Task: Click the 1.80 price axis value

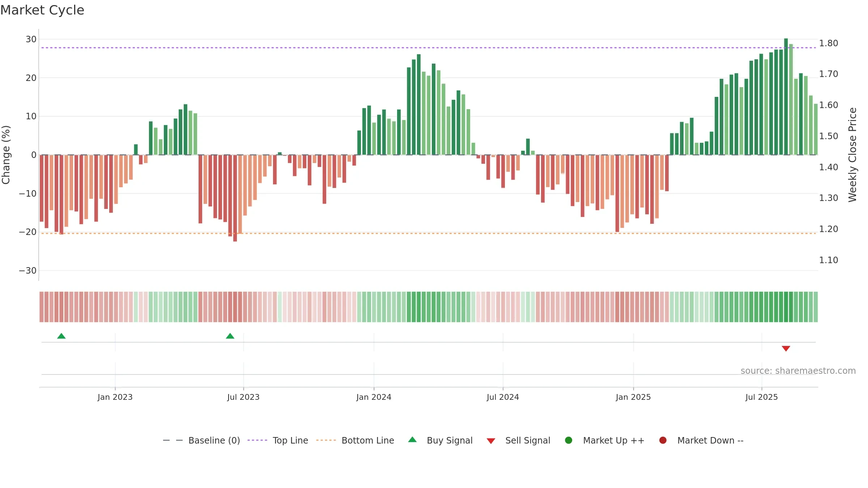Action: 829,43
